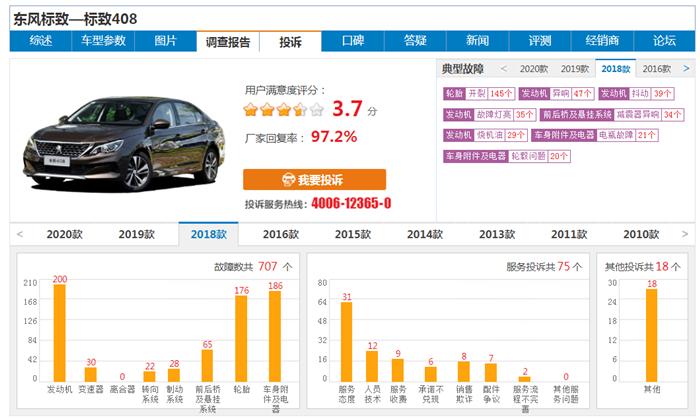Click the 转向系统 bar showing 22
The image size is (700, 418).
[x=150, y=376]
